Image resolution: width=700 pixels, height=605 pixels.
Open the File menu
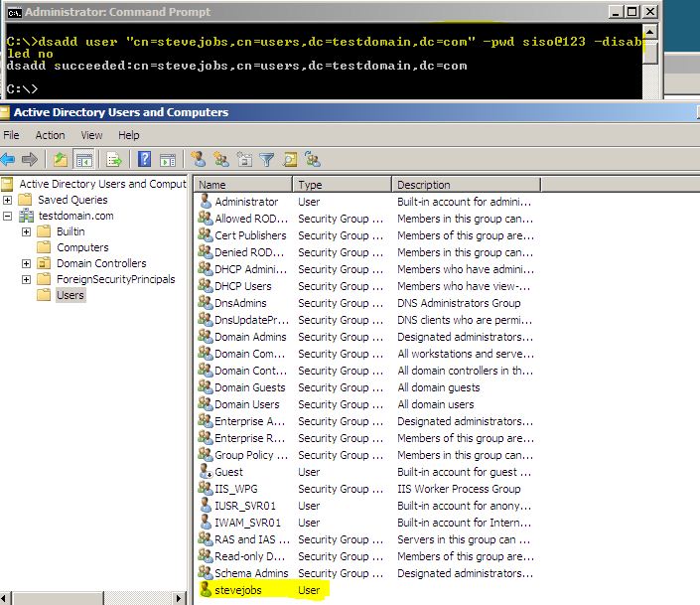[x=11, y=135]
